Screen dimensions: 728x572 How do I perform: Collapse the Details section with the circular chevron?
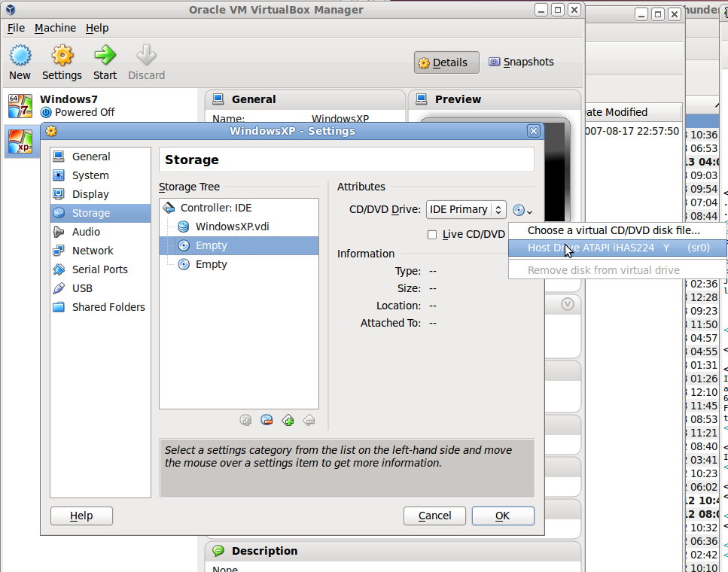click(568, 304)
